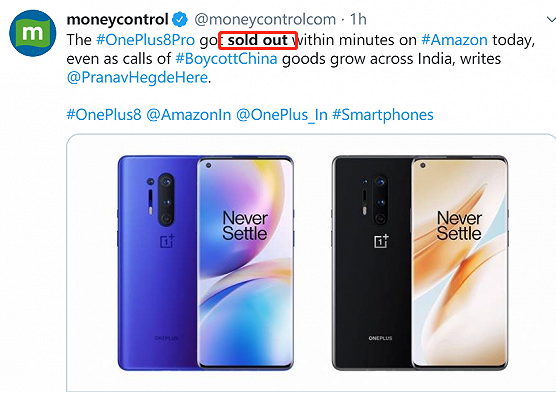Open the #Smartphones hashtag
Screen dimensions: 556x397
coord(383,114)
